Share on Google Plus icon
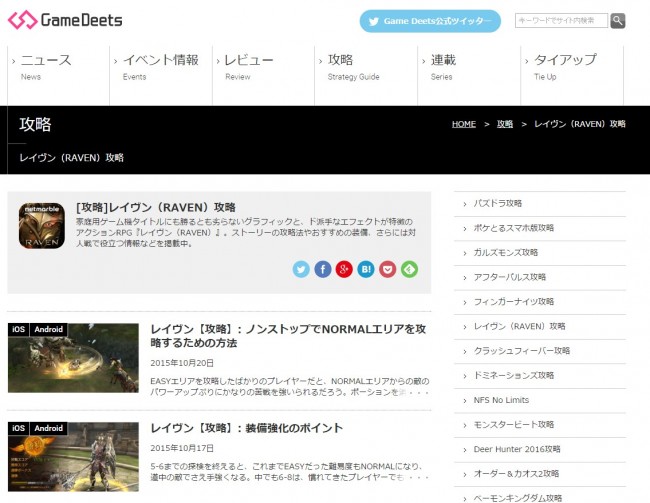Screen dimensions: 650x503 (344, 269)
